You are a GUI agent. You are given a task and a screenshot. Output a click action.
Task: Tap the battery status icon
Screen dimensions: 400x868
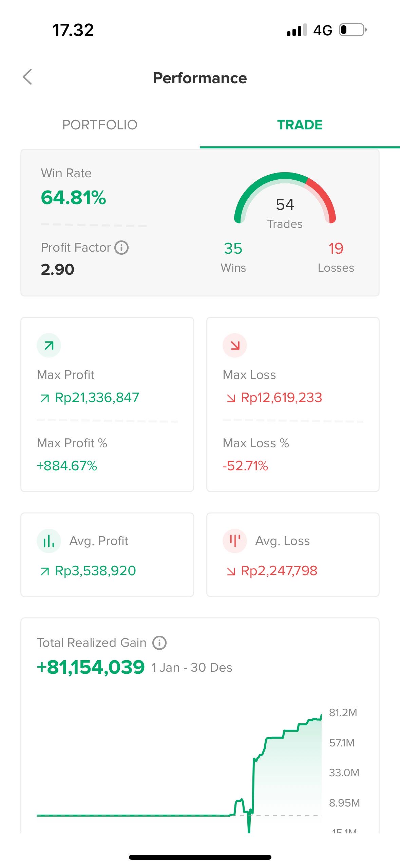(353, 30)
